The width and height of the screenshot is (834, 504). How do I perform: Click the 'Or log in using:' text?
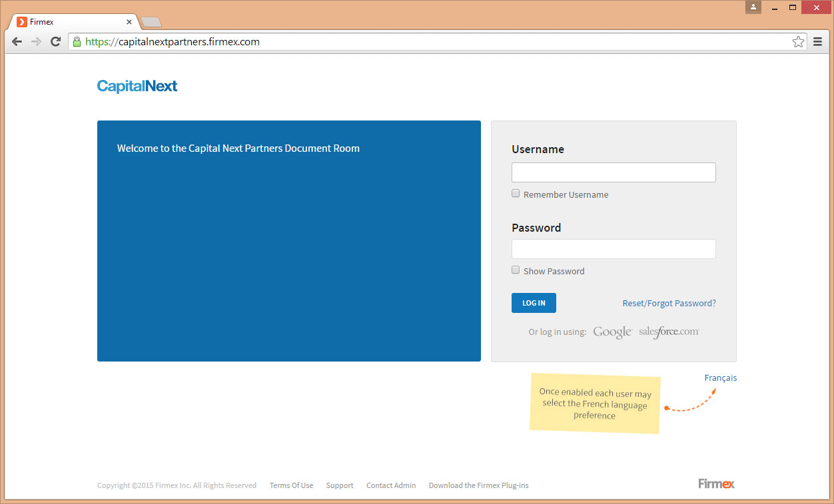pyautogui.click(x=558, y=332)
